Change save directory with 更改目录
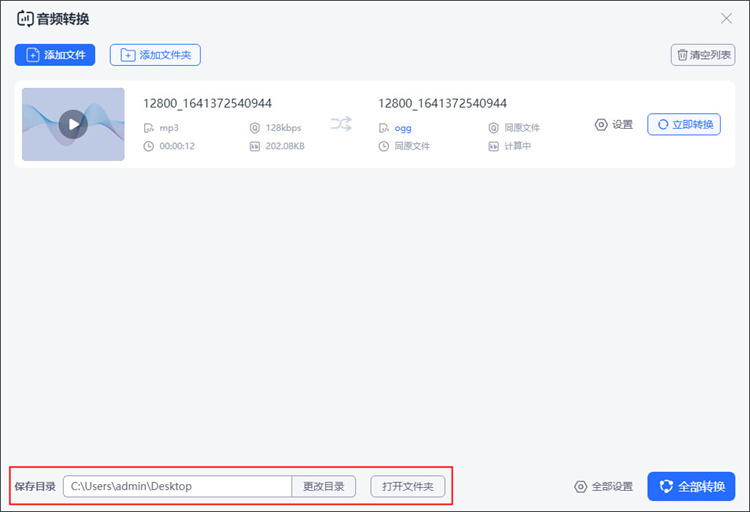The image size is (750, 512). tap(324, 486)
